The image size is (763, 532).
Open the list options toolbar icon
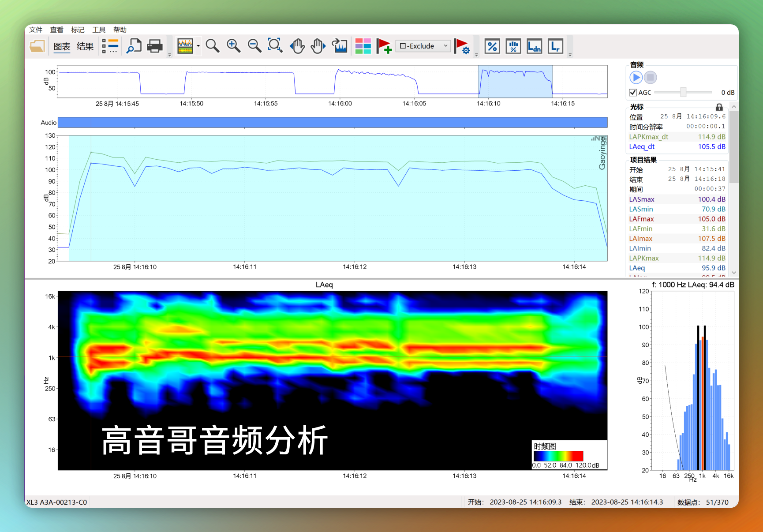coord(110,46)
